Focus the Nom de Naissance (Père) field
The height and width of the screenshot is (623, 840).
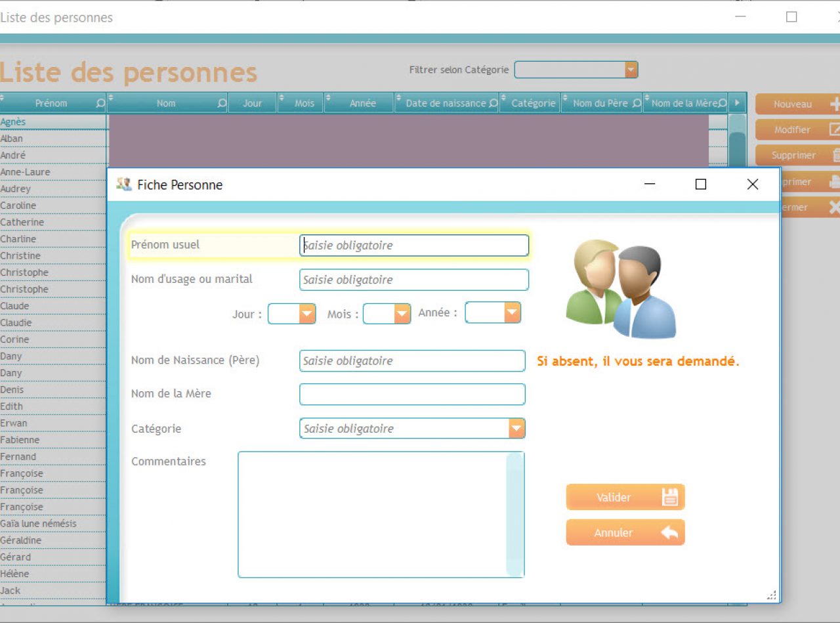pyautogui.click(x=412, y=360)
